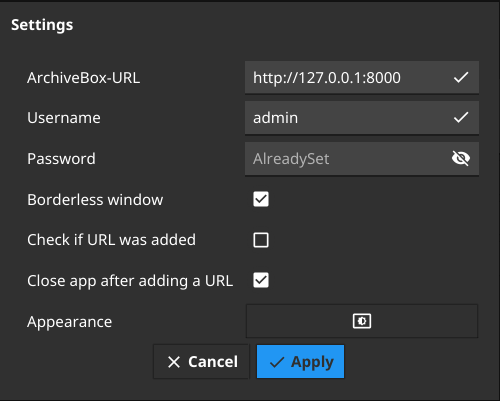Uncheck Close app after adding a URL
500x401 pixels.
(x=261, y=280)
